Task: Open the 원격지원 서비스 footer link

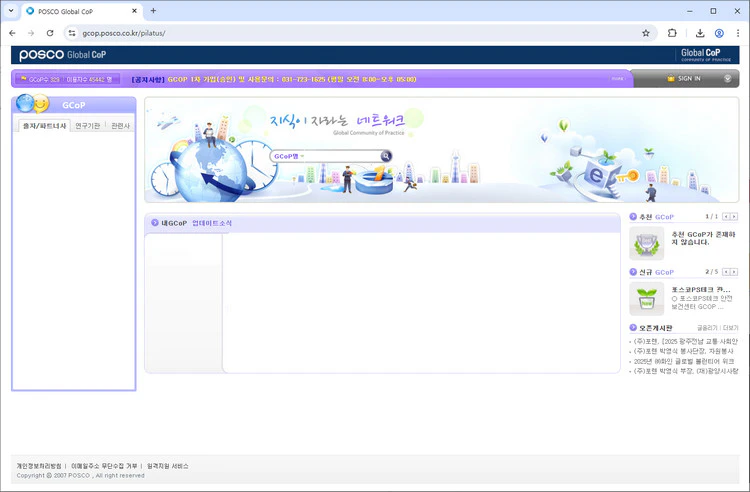Action: click(167, 466)
